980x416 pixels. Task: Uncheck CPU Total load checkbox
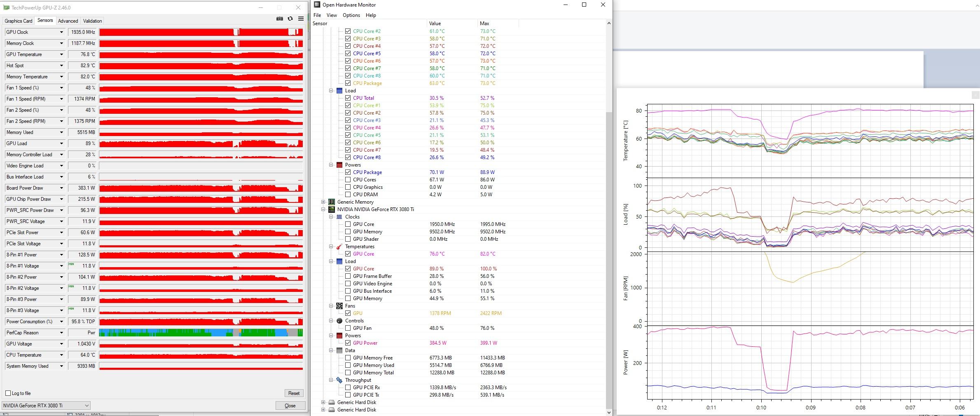(x=348, y=98)
